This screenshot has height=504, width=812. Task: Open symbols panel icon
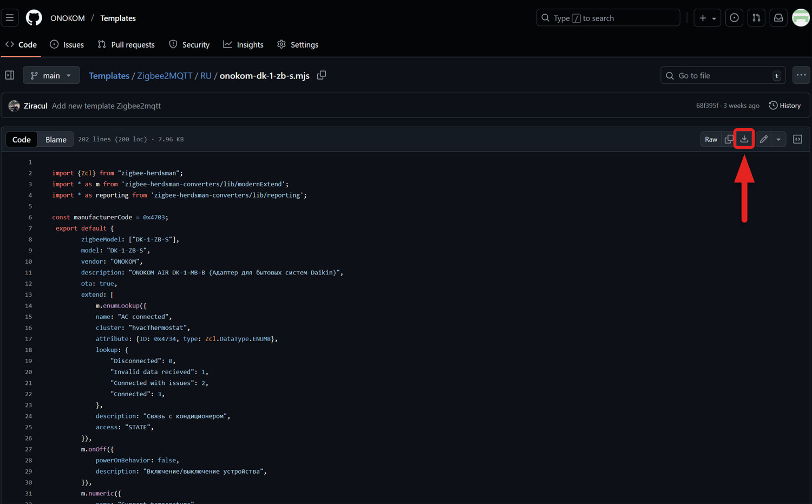coord(797,139)
